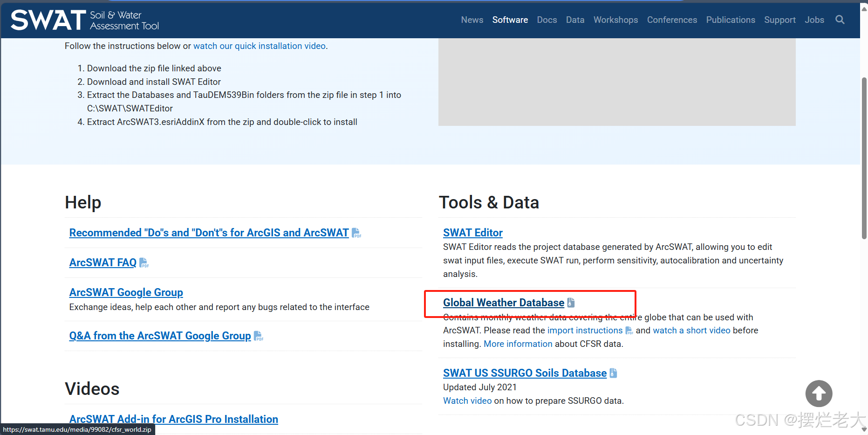Download the Global Weather Database
The width and height of the screenshot is (868, 435).
pyautogui.click(x=503, y=303)
